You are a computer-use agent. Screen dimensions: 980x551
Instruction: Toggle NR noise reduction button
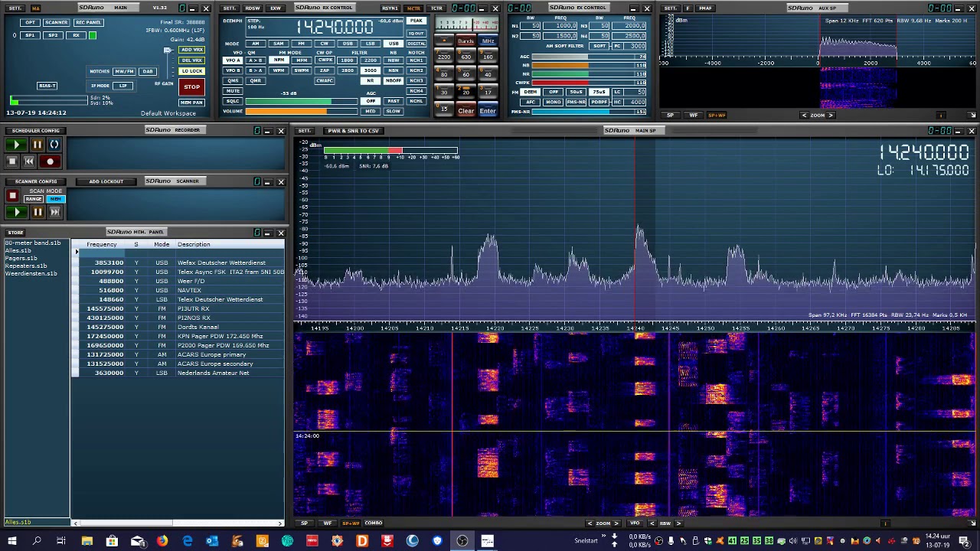click(x=371, y=80)
